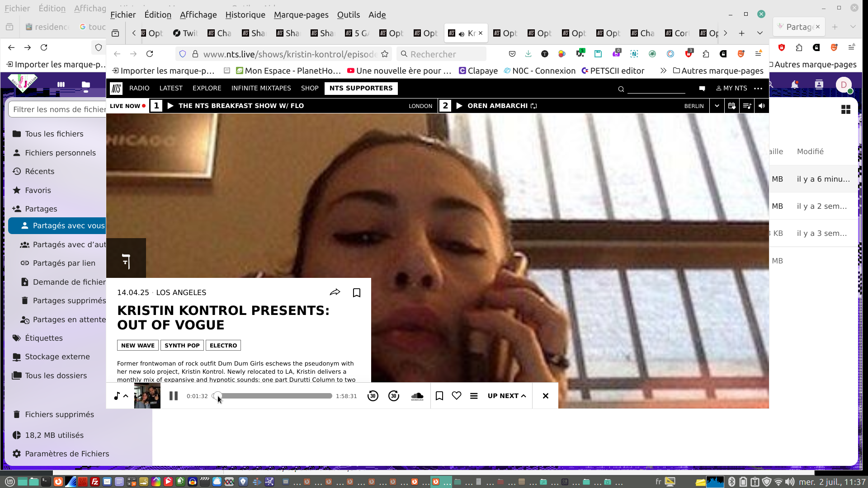The image size is (868, 488).
Task: Click the NTS SUPPORTERS button
Action: (x=361, y=88)
